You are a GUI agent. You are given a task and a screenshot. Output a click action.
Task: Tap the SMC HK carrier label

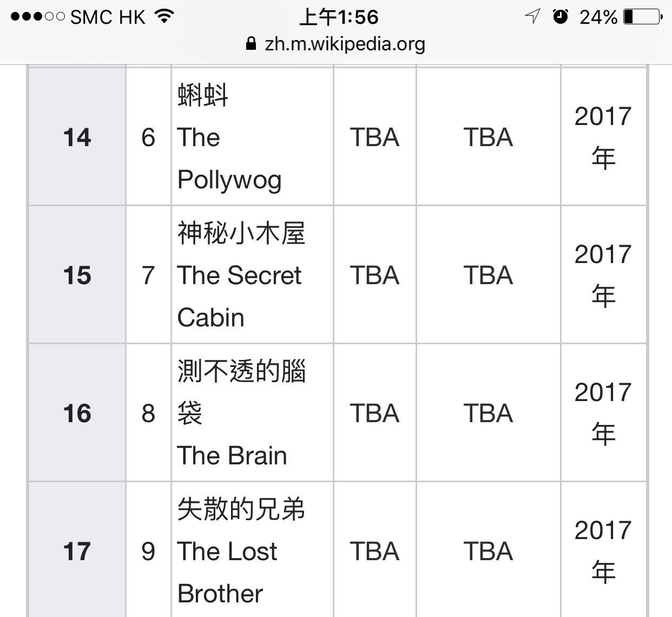point(108,17)
